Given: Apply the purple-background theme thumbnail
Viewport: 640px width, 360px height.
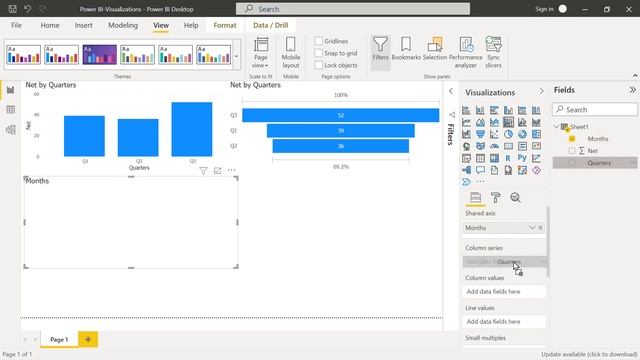Looking at the screenshot, I should [x=100, y=55].
